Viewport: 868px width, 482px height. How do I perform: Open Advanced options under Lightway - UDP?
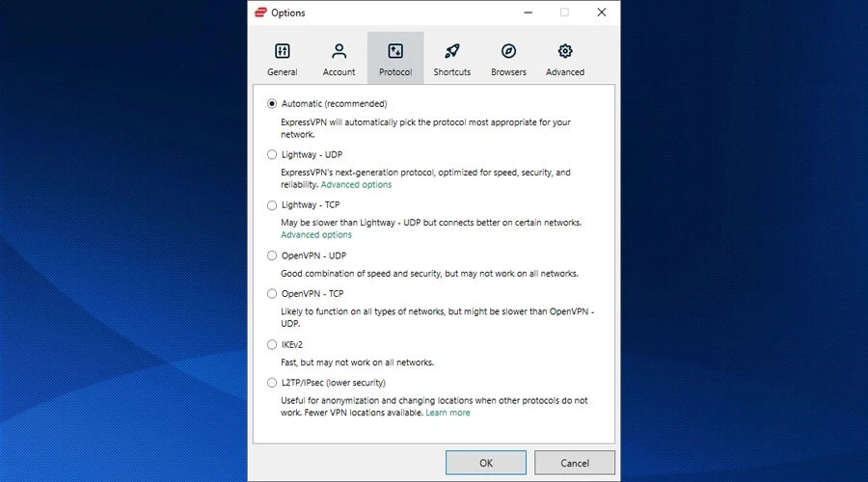coord(356,185)
